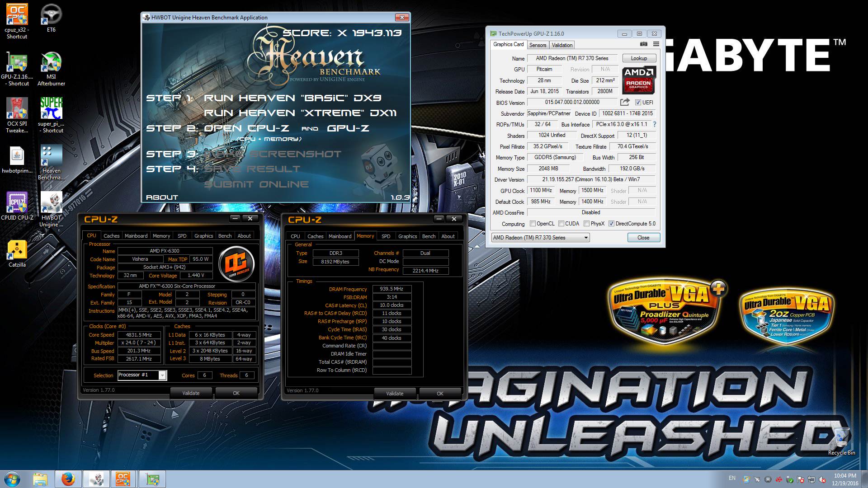Open the Caches tab in the left CPU-Z window
This screenshot has height=488, width=868.
[111, 236]
